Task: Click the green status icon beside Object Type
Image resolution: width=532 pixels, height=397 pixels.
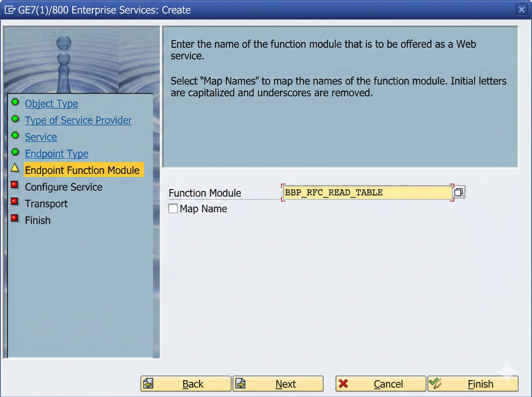Action: 15,102
